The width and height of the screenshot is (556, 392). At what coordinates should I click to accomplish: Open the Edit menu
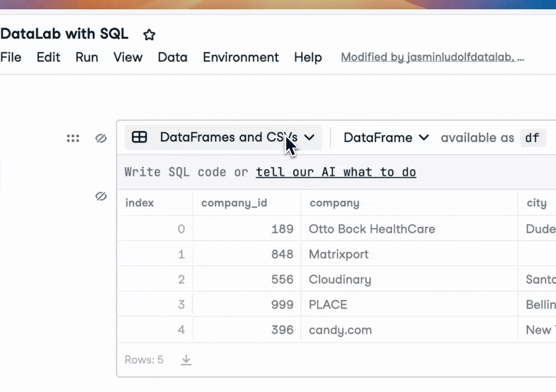pyautogui.click(x=49, y=57)
